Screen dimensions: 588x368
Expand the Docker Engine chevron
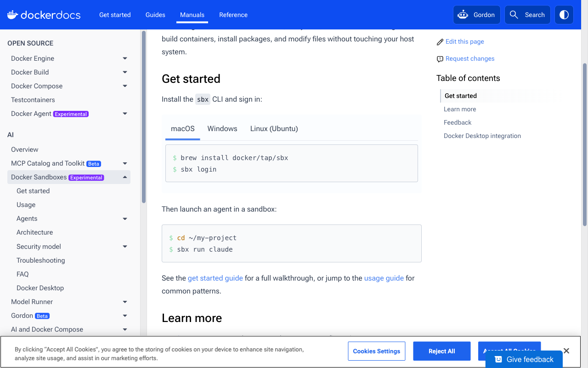pyautogui.click(x=125, y=58)
